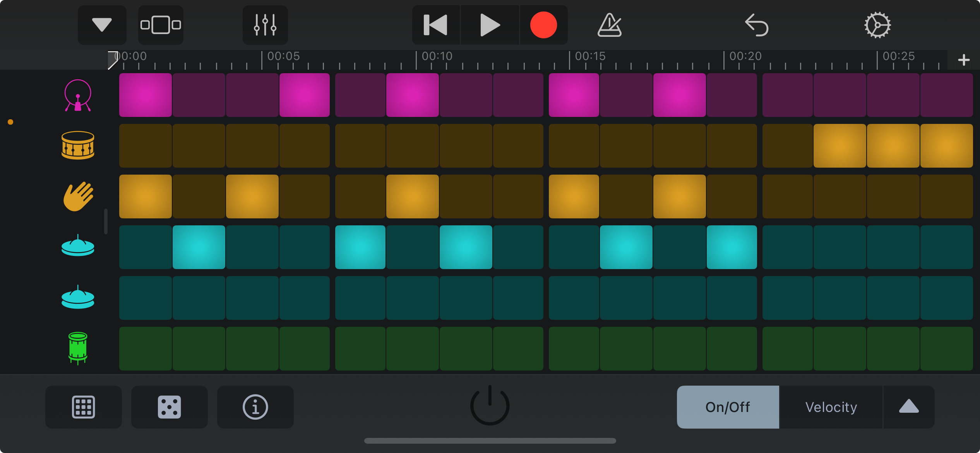The image size is (980, 453).
Task: Open the navigation dropdown triangle
Action: point(102,25)
